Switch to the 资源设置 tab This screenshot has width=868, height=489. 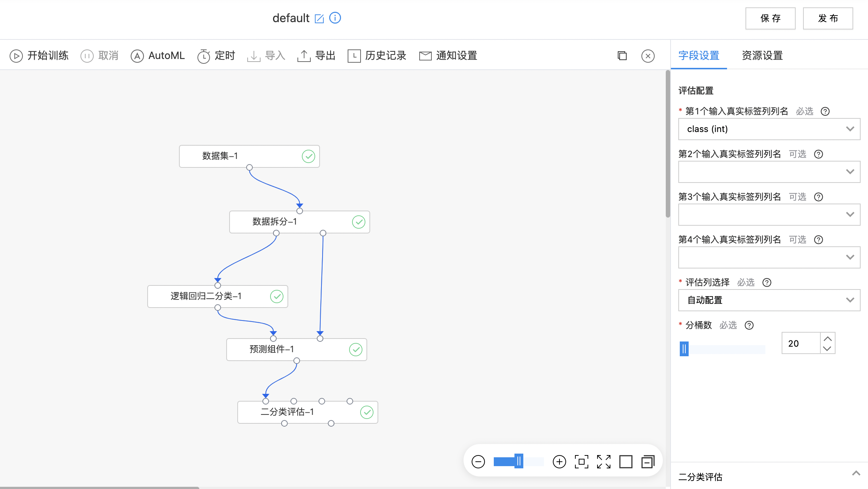(762, 56)
